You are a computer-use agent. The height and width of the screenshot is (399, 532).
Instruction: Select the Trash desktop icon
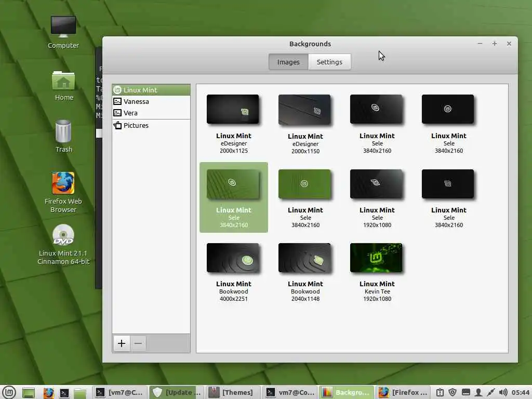(x=64, y=136)
